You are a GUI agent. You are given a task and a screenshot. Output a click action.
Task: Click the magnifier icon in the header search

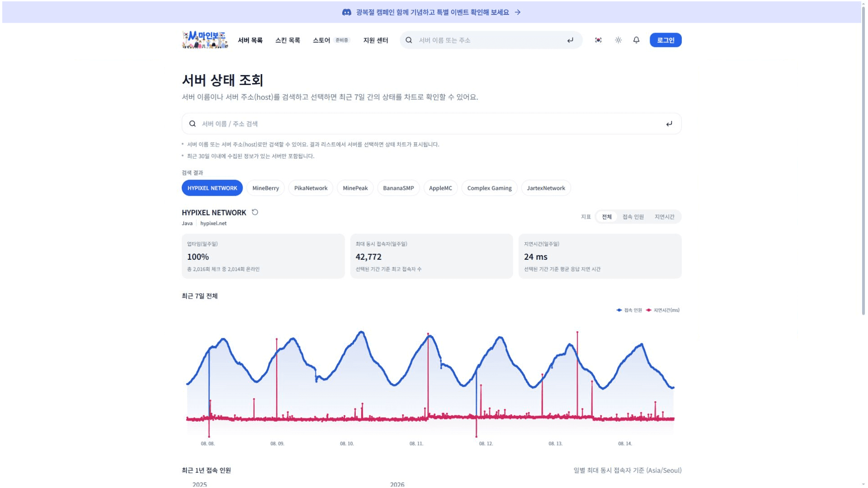point(409,40)
